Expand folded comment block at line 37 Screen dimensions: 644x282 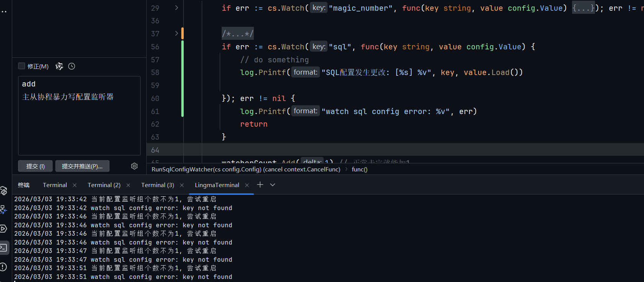click(x=177, y=34)
